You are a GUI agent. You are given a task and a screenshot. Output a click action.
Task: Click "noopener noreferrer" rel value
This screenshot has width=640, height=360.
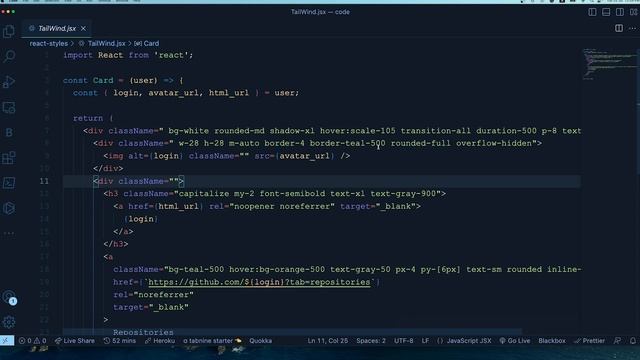(282, 206)
